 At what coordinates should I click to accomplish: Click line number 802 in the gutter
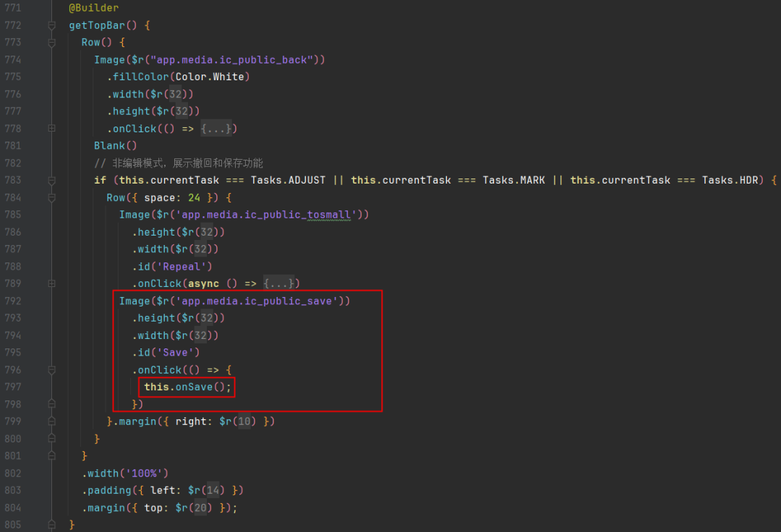pos(13,473)
